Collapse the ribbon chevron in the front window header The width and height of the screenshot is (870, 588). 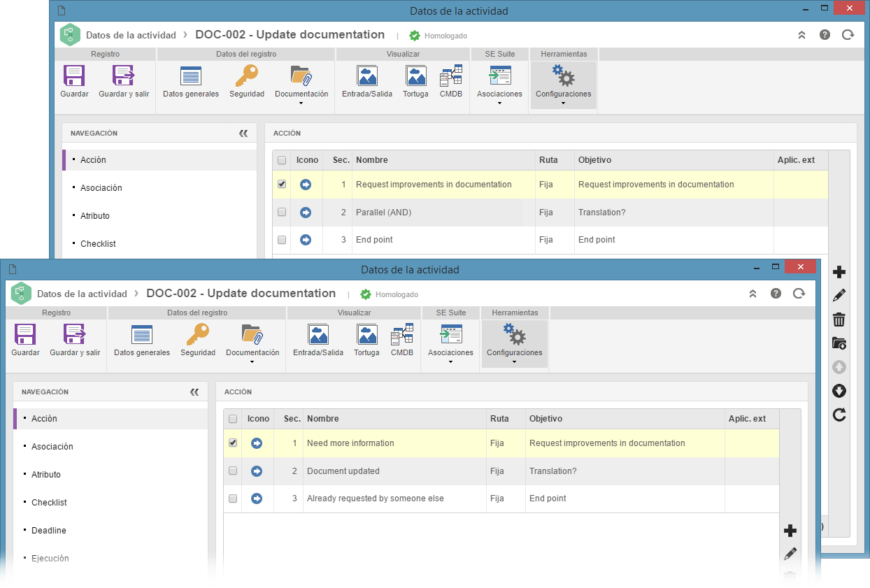[x=753, y=293]
